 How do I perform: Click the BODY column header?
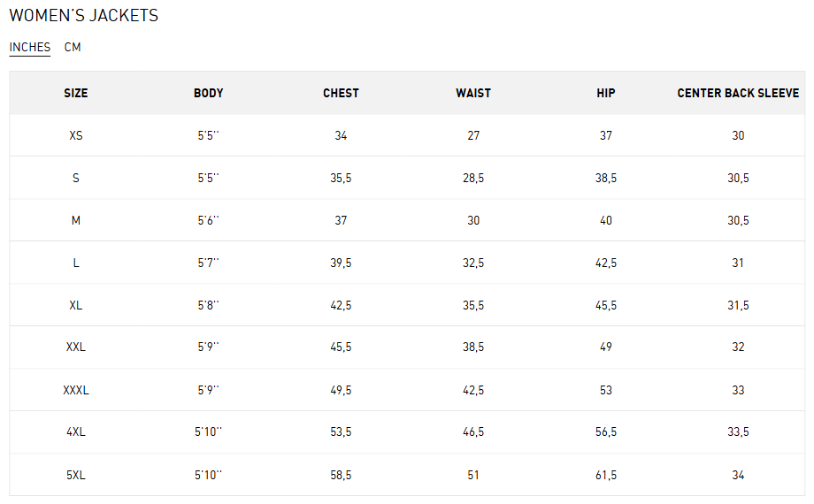click(209, 93)
